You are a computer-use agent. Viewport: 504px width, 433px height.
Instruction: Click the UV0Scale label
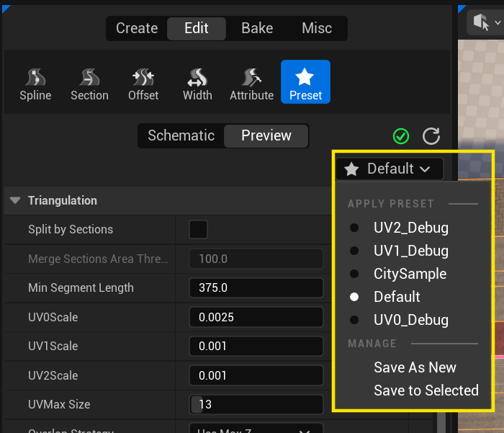pyautogui.click(x=53, y=317)
